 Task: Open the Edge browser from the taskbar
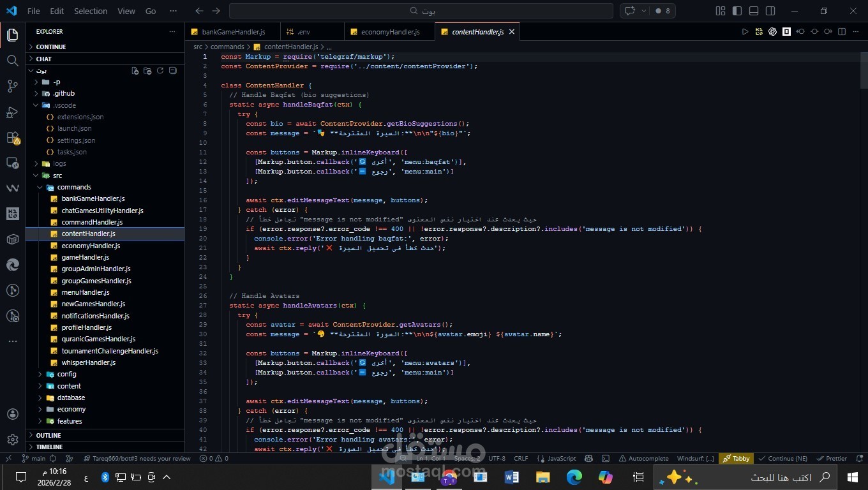(573, 477)
